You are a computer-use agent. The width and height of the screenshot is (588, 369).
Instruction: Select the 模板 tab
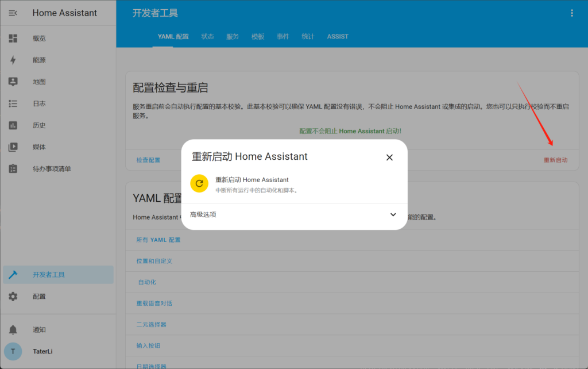258,36
